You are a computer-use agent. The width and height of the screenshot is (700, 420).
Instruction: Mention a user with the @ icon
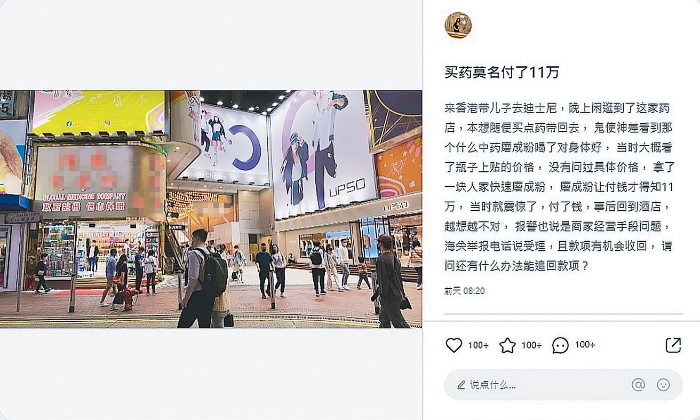[x=638, y=384]
